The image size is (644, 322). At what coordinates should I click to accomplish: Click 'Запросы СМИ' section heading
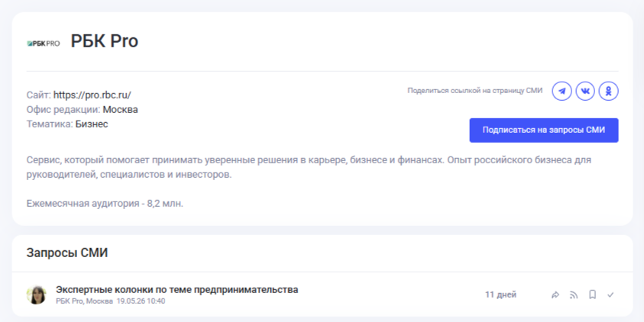point(67,253)
